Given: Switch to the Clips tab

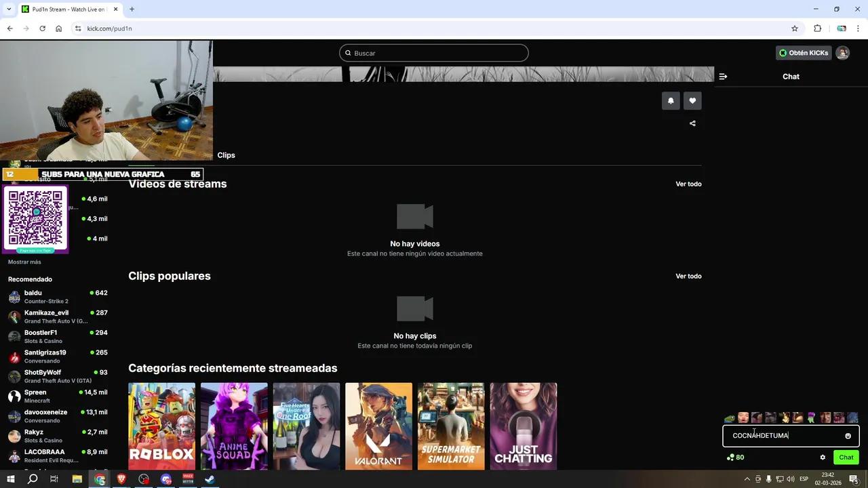Looking at the screenshot, I should pyautogui.click(x=226, y=155).
